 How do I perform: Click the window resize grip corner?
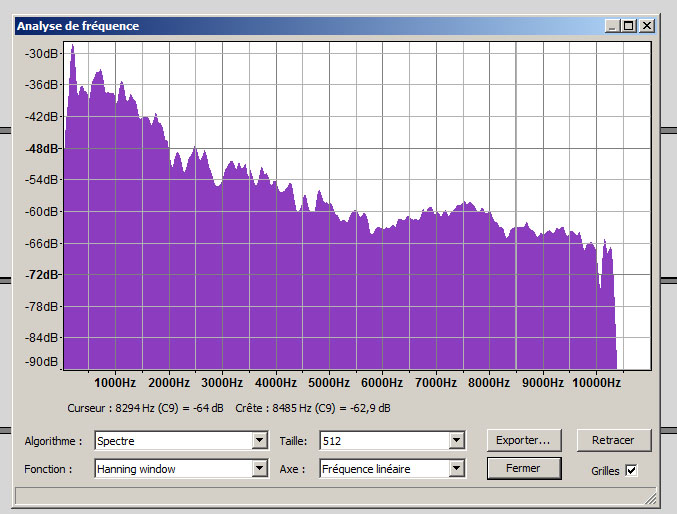point(650,499)
